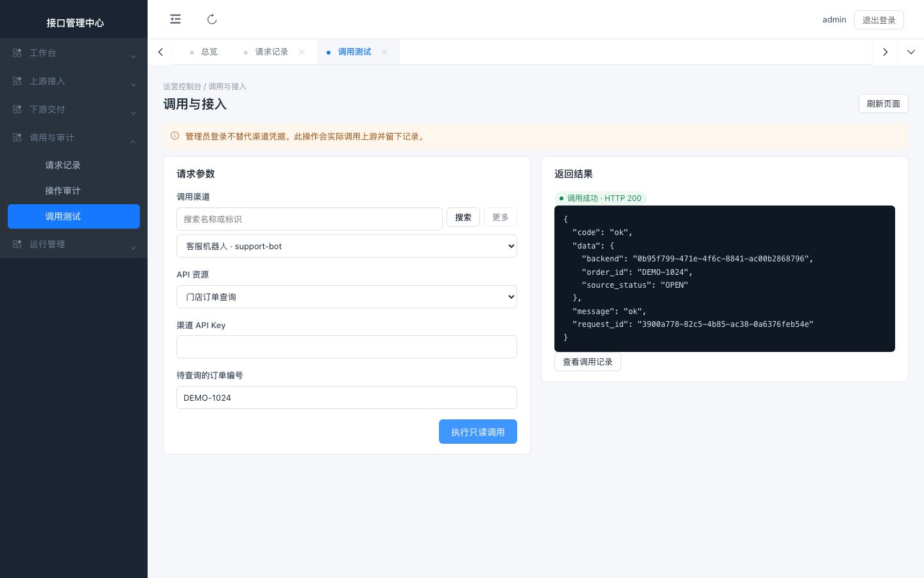Image resolution: width=924 pixels, height=578 pixels.
Task: Click the "backend" line in JSON result
Action: tap(697, 259)
